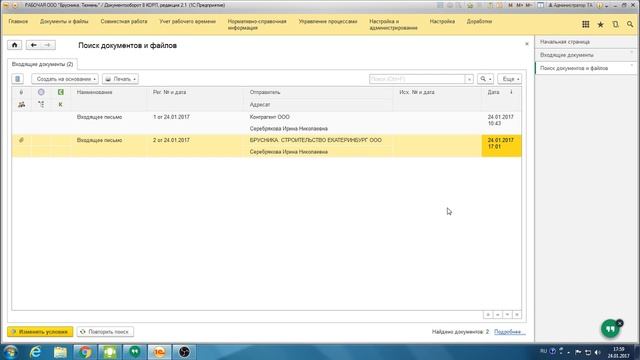
Task: Open the 'Подробнее...' link
Action: point(509,332)
